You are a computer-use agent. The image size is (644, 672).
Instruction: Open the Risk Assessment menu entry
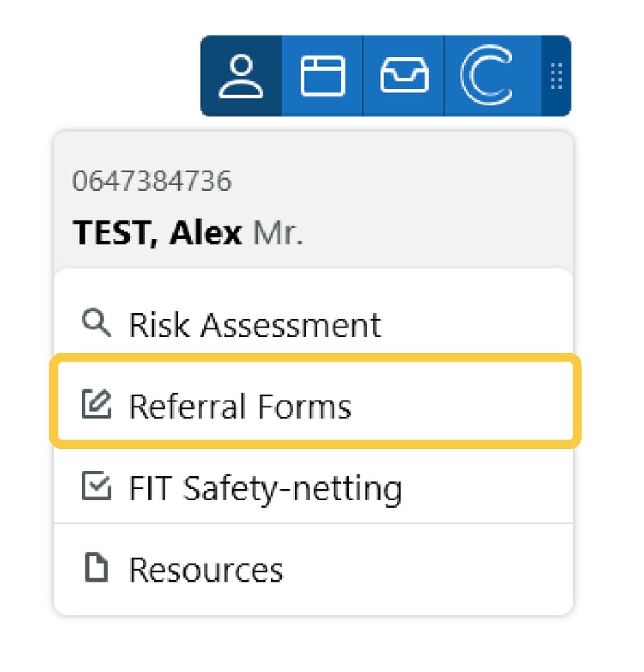coord(254,324)
